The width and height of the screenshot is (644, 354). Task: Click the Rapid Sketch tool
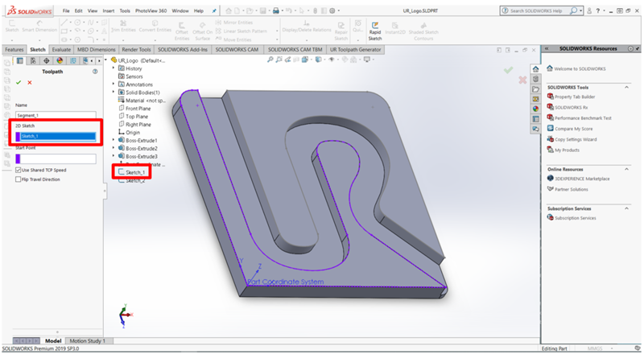tap(375, 31)
